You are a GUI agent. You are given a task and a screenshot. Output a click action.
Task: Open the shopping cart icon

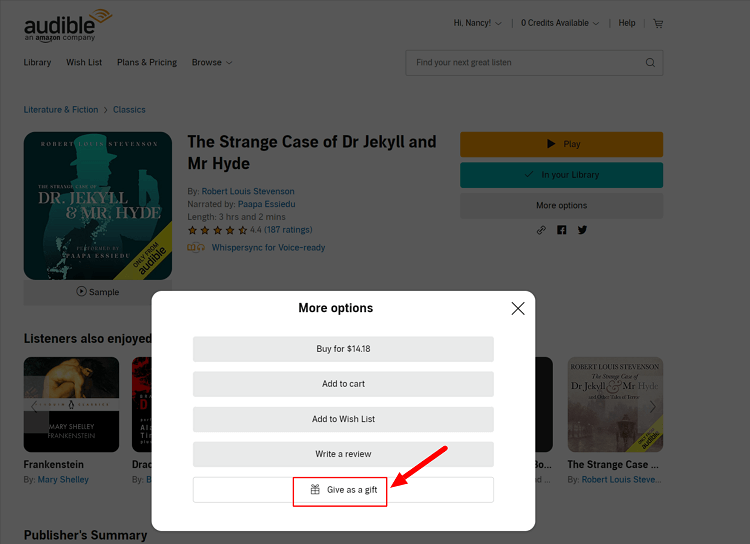tap(658, 23)
